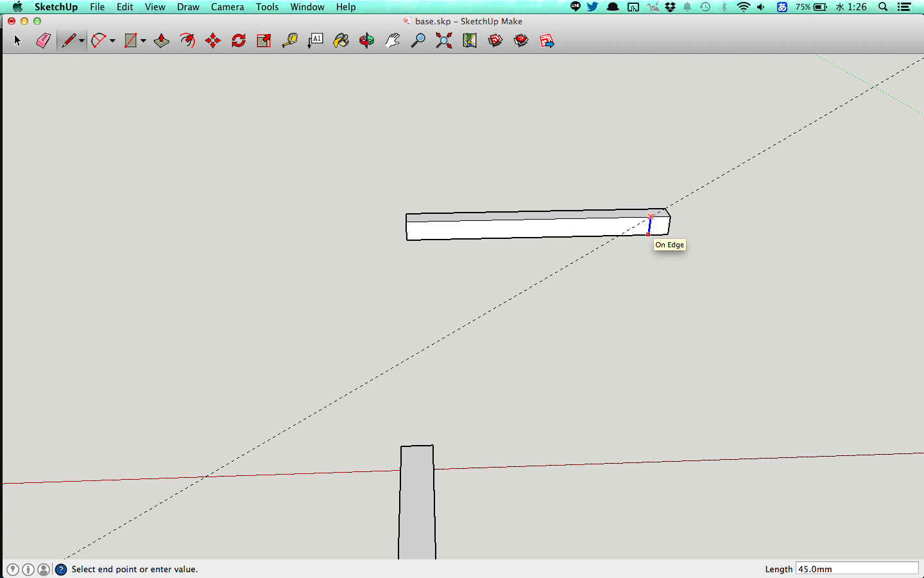
Task: Pick the pink Eraser tool
Action: pos(43,41)
